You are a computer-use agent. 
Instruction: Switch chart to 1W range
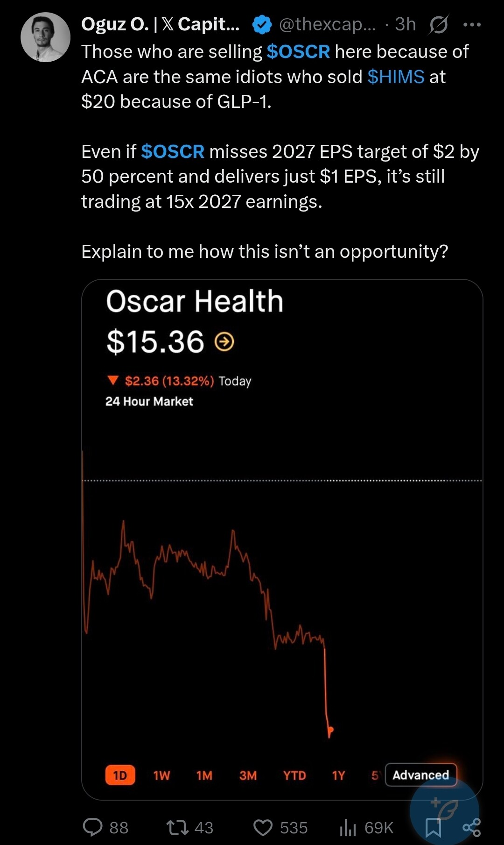click(x=161, y=775)
